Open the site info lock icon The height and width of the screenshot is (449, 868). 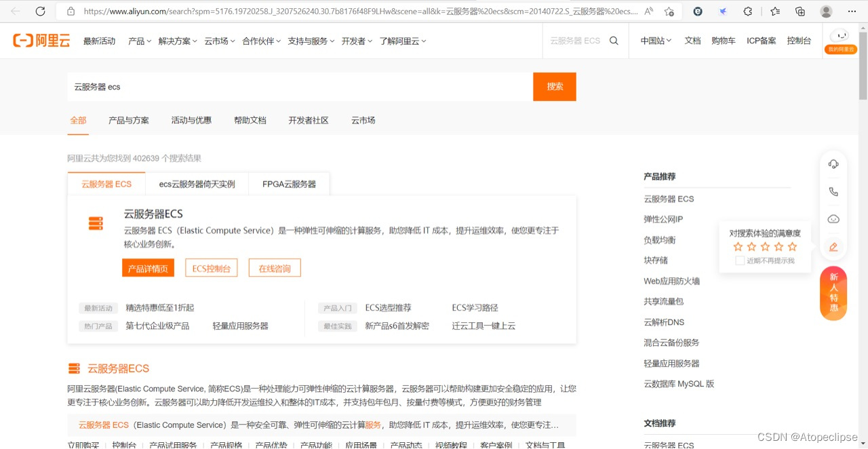[x=71, y=12]
